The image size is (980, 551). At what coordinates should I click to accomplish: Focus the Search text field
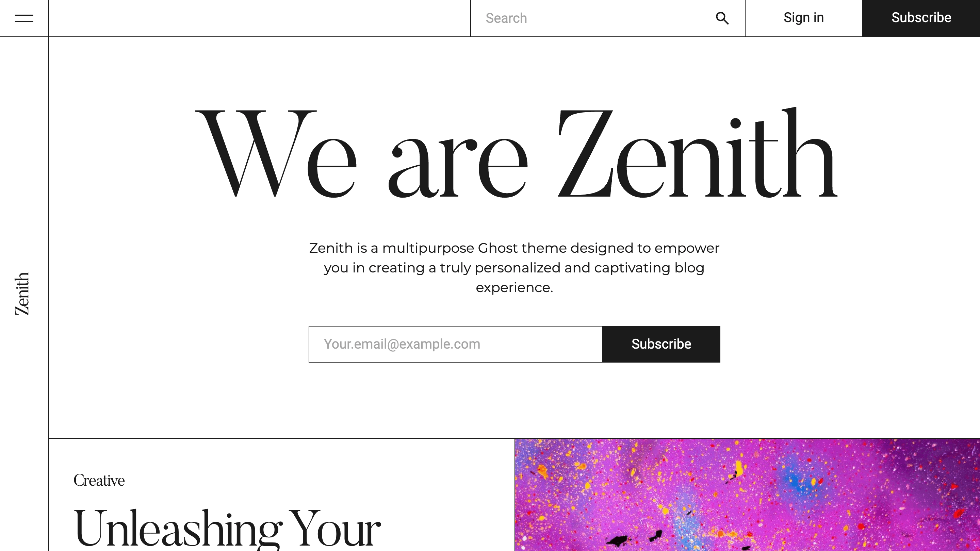(x=593, y=18)
